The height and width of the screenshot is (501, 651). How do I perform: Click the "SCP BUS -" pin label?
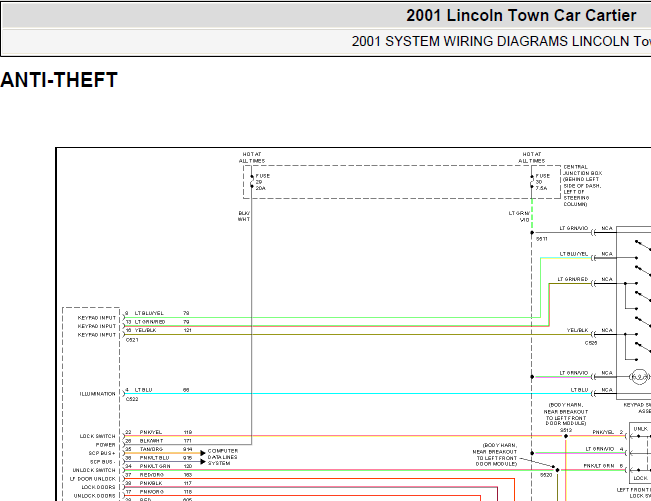[103, 462]
